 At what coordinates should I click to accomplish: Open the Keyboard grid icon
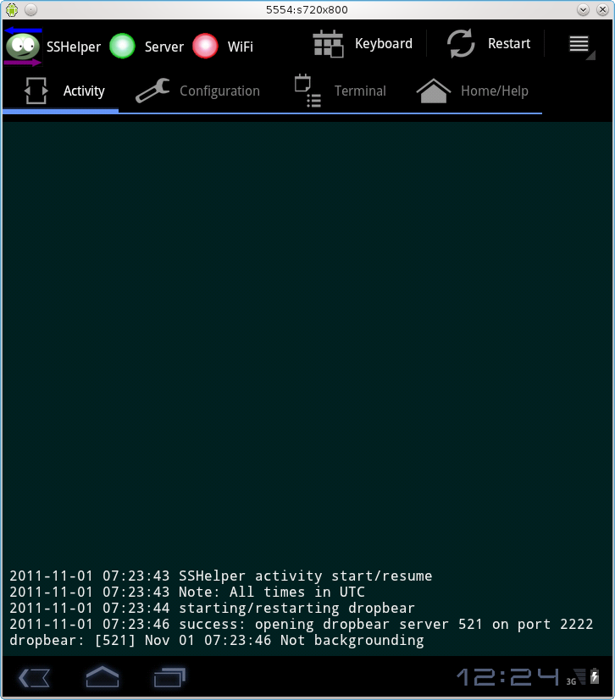(329, 44)
